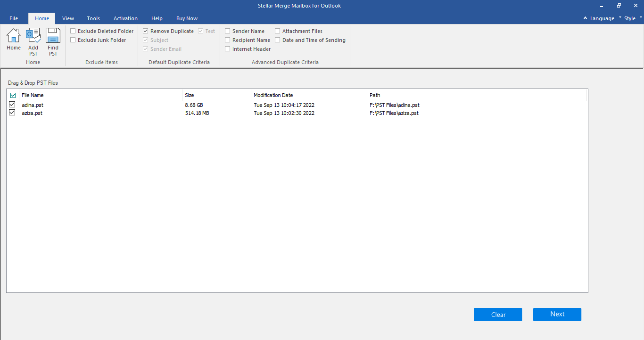The width and height of the screenshot is (644, 340).
Task: Check the Recipient Name criterion
Action: (x=228, y=40)
